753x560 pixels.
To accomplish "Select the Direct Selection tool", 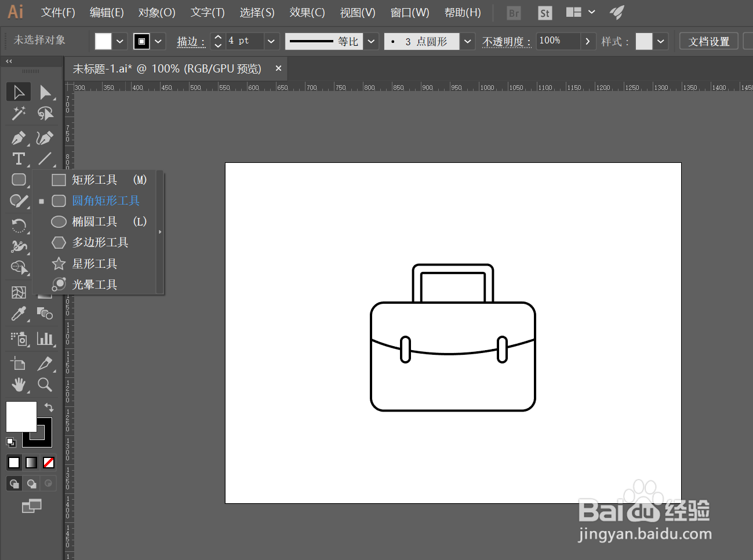I will click(x=45, y=92).
